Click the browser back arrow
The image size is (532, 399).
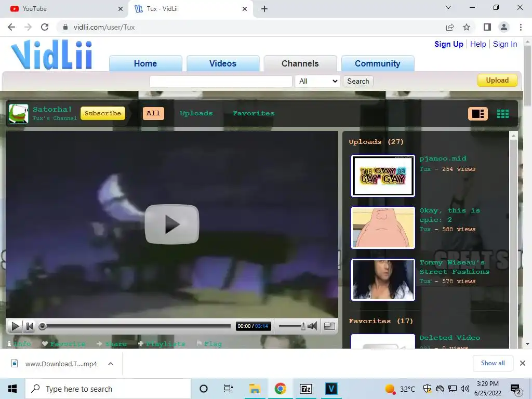(x=11, y=27)
